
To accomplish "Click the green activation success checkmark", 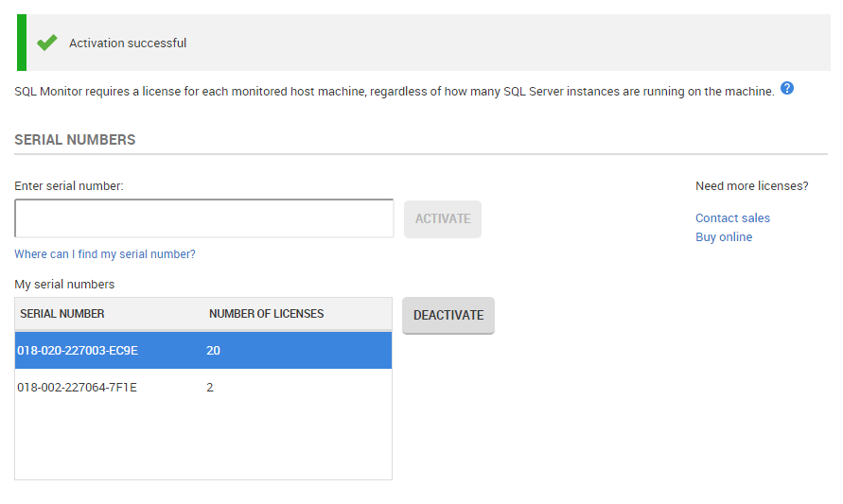I will (47, 43).
